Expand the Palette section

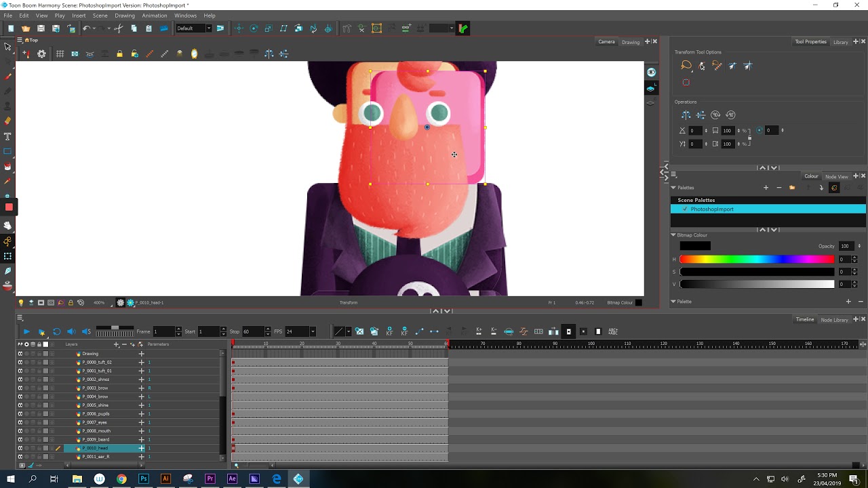tap(673, 302)
